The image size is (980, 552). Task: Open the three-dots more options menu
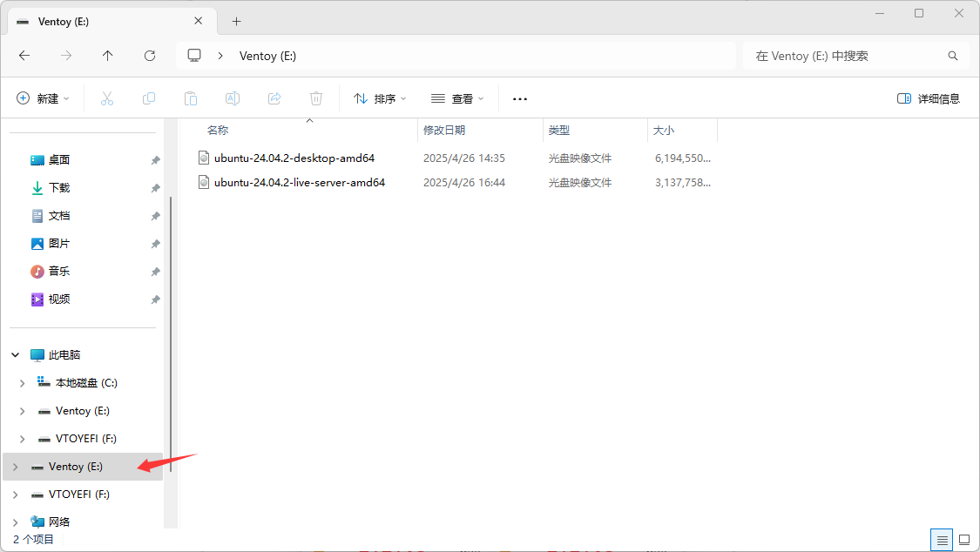[520, 98]
